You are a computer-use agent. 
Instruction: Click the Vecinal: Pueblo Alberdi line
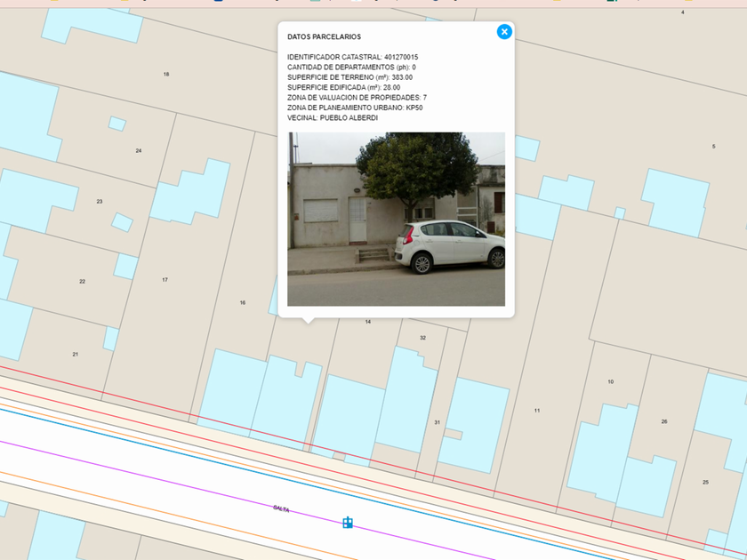(x=332, y=117)
